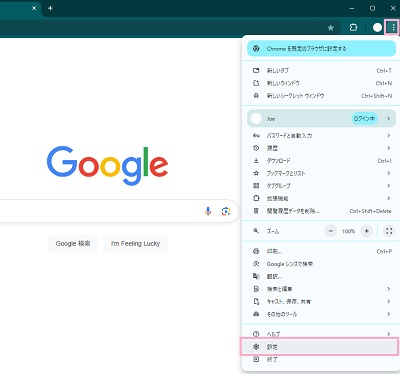Click the new tab icon in menu
The height and width of the screenshot is (374, 400).
[256, 71]
